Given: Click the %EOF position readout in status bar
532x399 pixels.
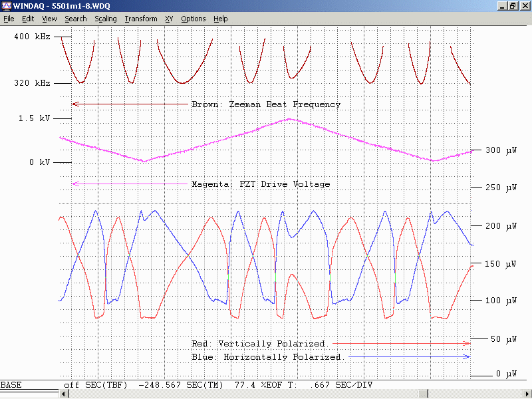Looking at the screenshot, I should pyautogui.click(x=258, y=385).
